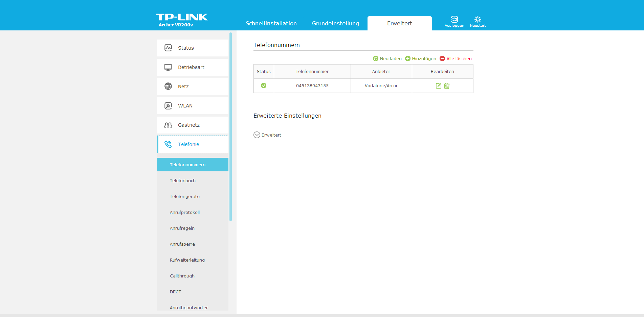Click the Neu laden refresh icon
The height and width of the screenshot is (317, 644).
coord(375,58)
